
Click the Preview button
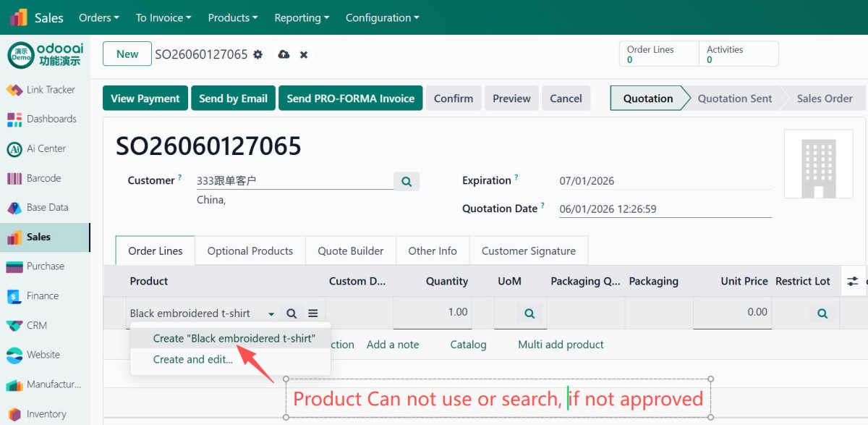[512, 98]
